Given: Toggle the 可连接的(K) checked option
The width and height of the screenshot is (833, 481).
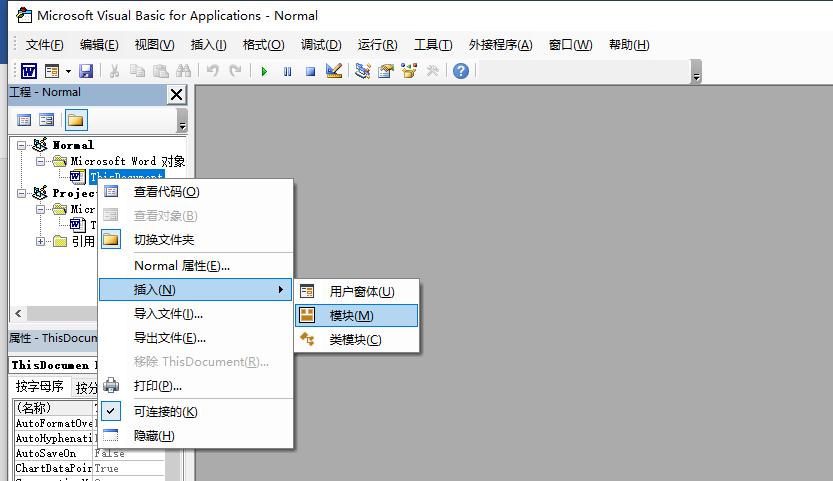Looking at the screenshot, I should pos(196,411).
